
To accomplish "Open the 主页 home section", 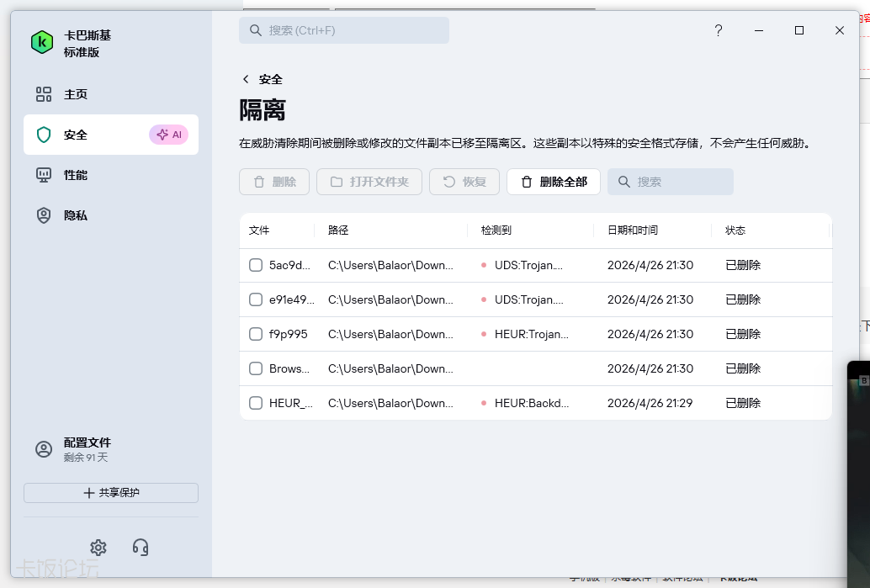I will tap(111, 94).
